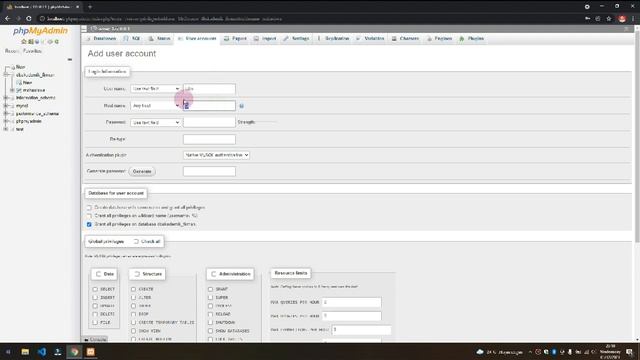Click the browser forward arrow
The image size is (640, 360).
pyautogui.click(x=18, y=19)
